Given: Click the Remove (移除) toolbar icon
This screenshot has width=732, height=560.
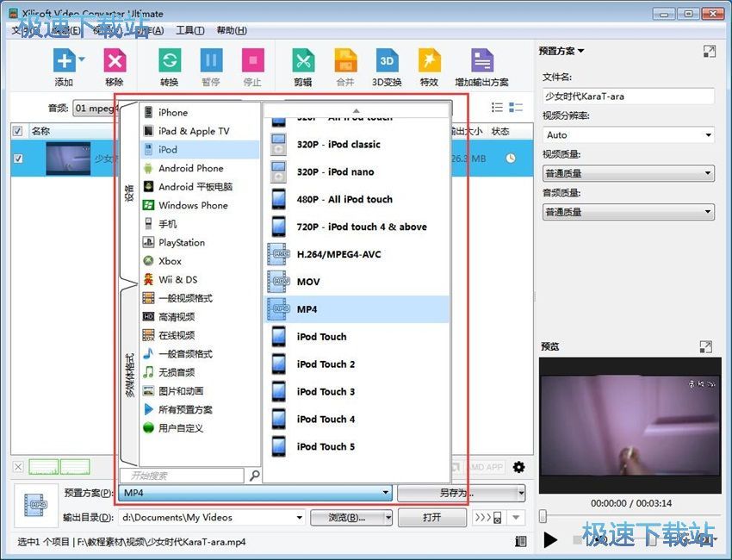Looking at the screenshot, I should coord(115,60).
